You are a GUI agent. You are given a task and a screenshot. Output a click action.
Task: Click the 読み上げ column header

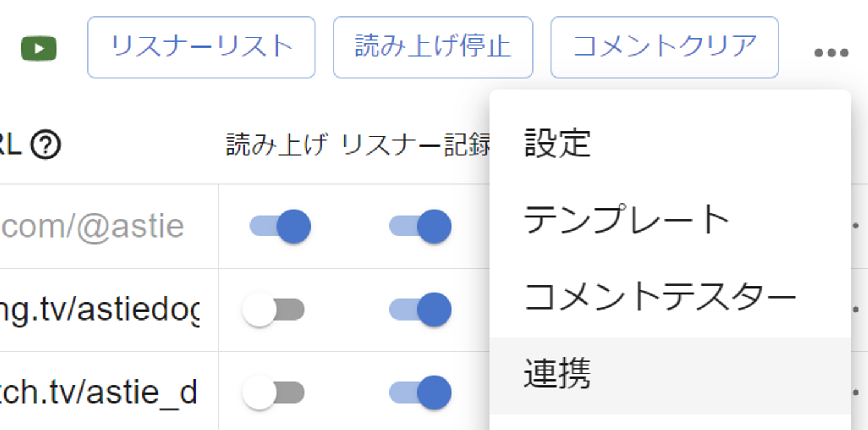tap(276, 145)
